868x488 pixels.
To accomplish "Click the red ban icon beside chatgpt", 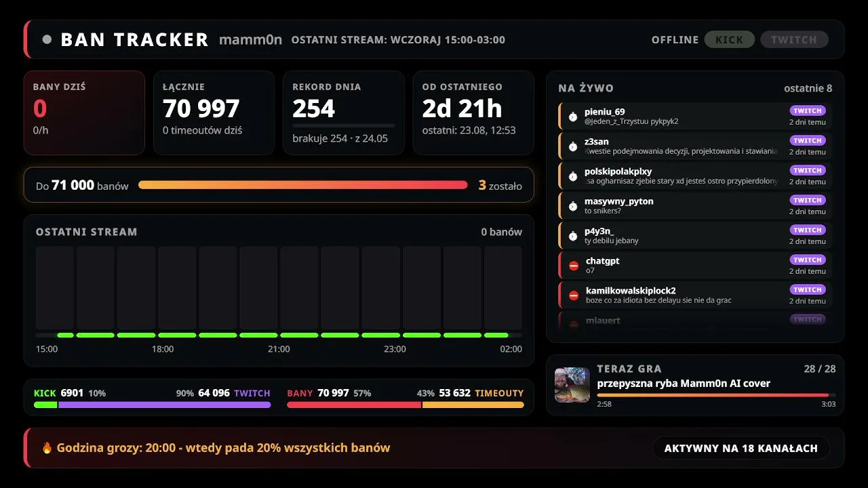I will [x=574, y=266].
